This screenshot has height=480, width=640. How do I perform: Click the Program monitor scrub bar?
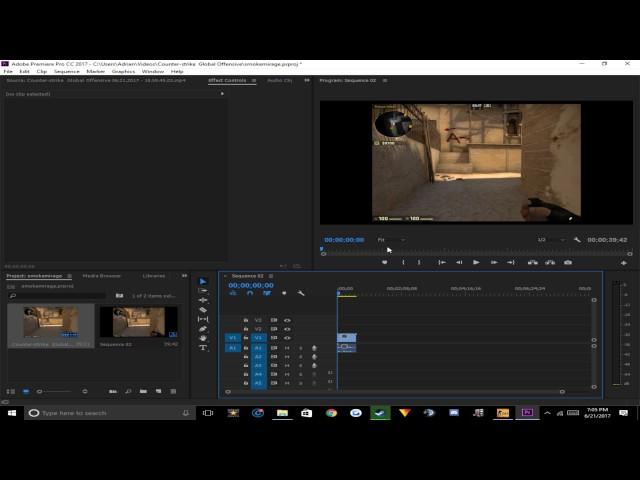click(x=476, y=253)
